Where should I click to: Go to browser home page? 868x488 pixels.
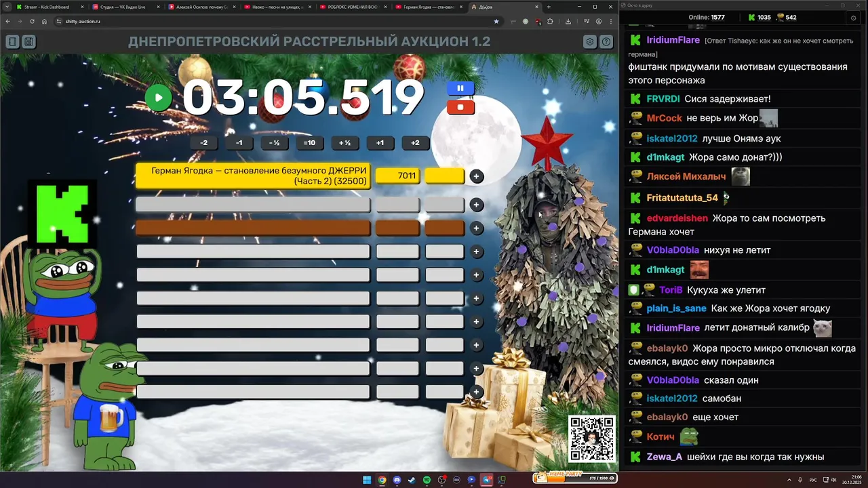point(44,21)
